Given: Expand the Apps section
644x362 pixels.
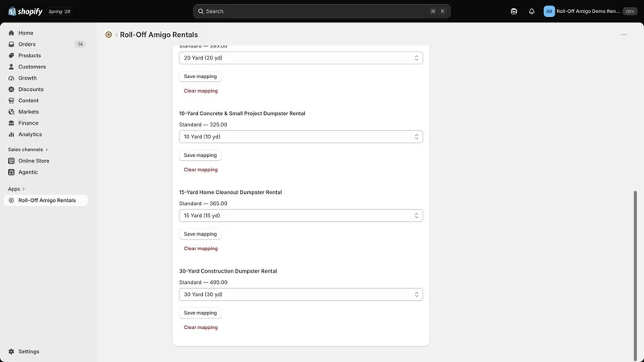Looking at the screenshot, I should (16, 189).
